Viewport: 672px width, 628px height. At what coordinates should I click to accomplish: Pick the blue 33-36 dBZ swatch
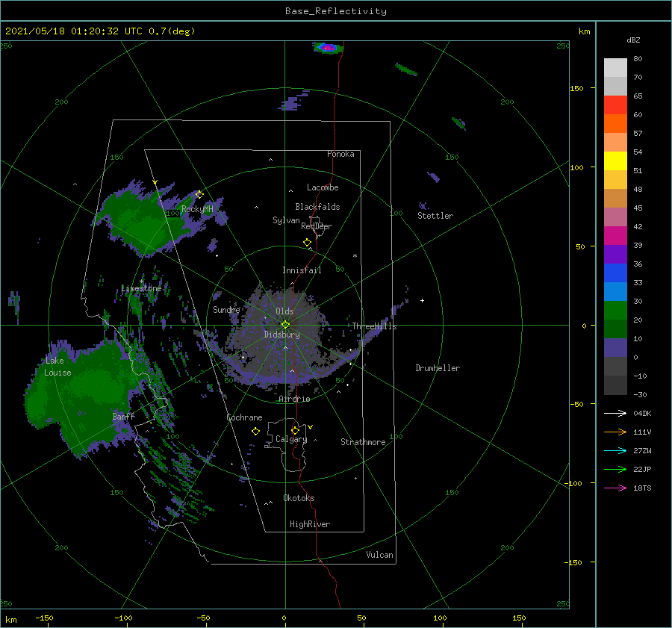[615, 273]
